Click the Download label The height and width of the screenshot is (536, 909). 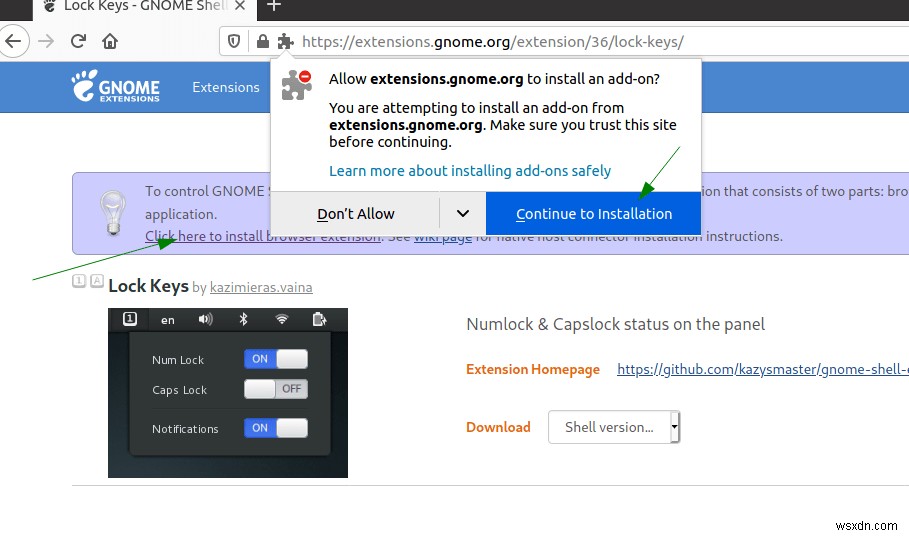(x=498, y=427)
